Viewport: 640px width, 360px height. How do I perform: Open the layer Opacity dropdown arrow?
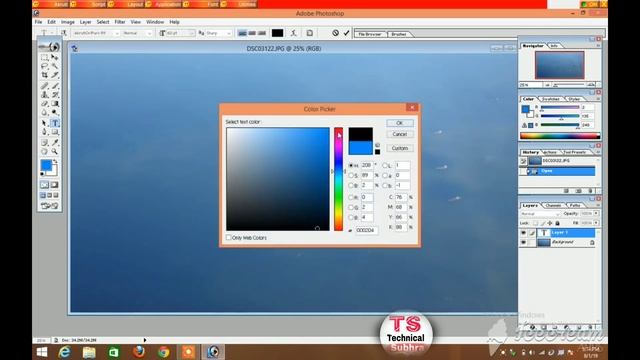[x=596, y=213]
